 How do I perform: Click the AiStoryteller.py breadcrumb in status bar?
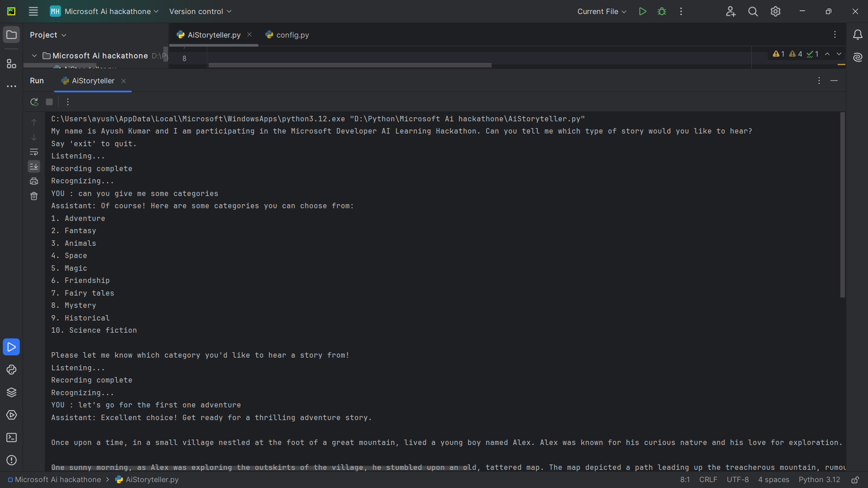coord(147,480)
